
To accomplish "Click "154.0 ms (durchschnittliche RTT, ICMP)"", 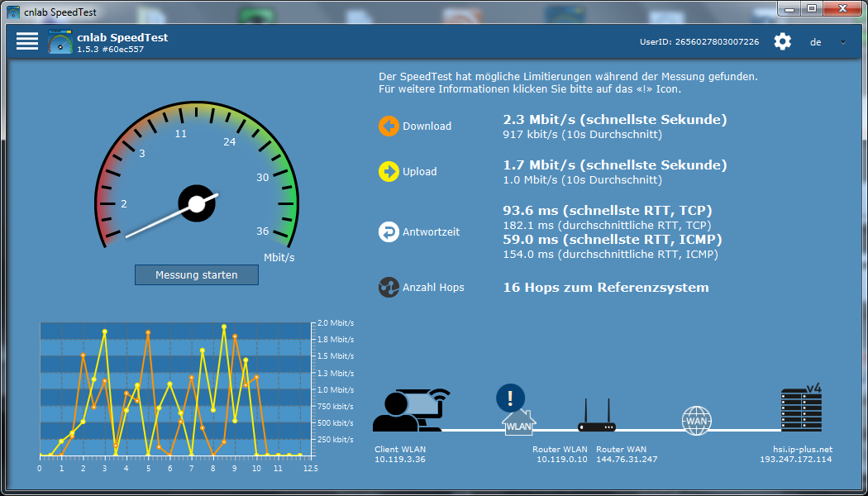I will coord(610,255).
